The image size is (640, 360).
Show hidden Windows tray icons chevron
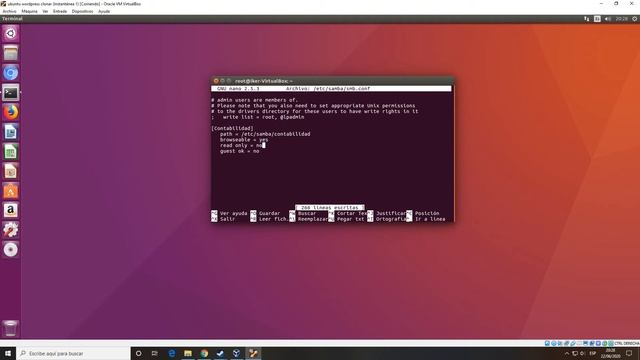click(x=567, y=353)
